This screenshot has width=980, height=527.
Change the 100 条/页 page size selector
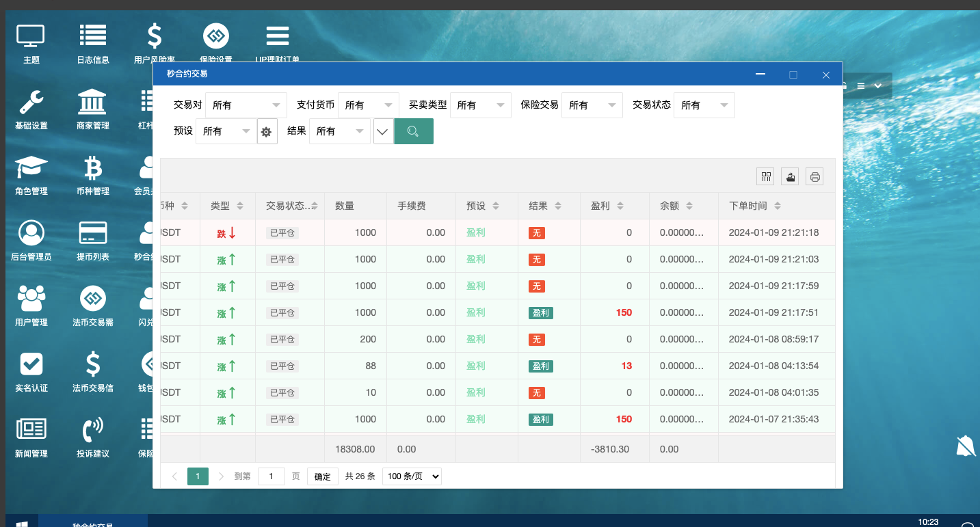(x=411, y=476)
